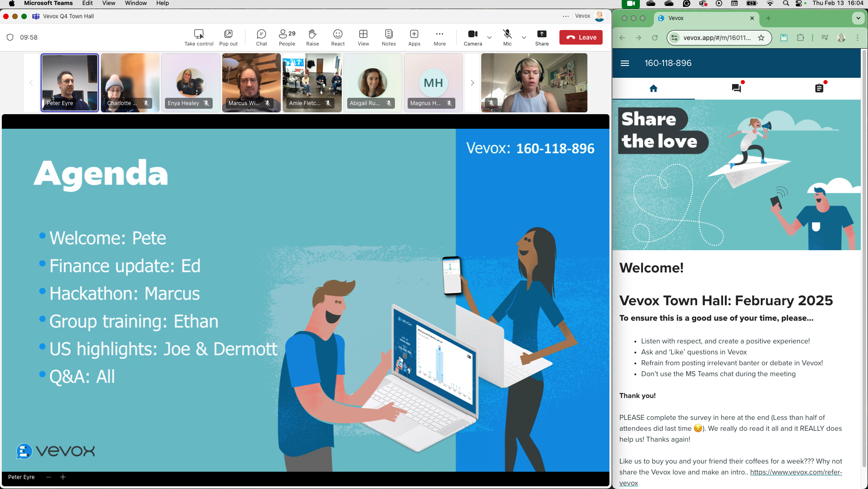Select Marcus Wi... video tile
Viewport: 868px width, 489px height.
pyautogui.click(x=251, y=83)
